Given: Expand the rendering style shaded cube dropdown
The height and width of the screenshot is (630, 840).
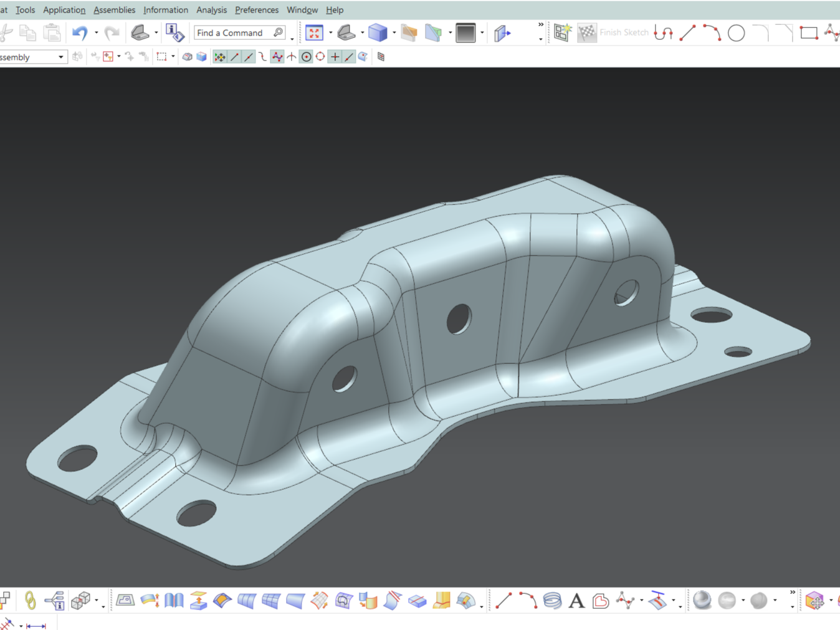Looking at the screenshot, I should click(394, 33).
